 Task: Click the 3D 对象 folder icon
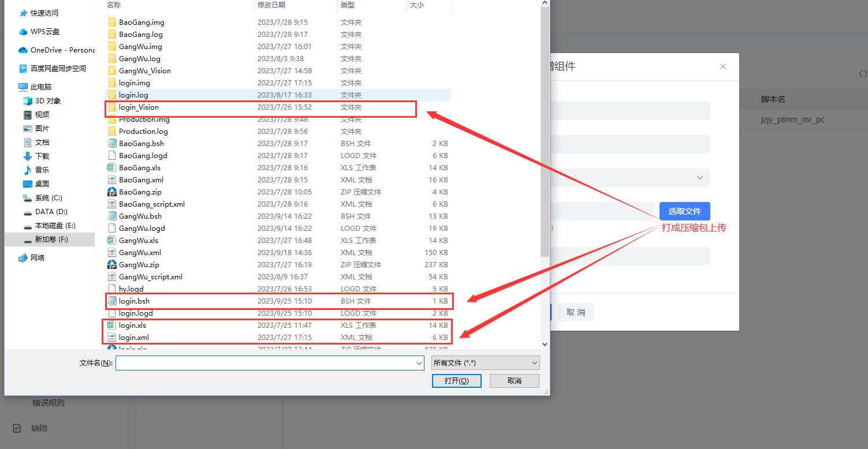tap(27, 101)
